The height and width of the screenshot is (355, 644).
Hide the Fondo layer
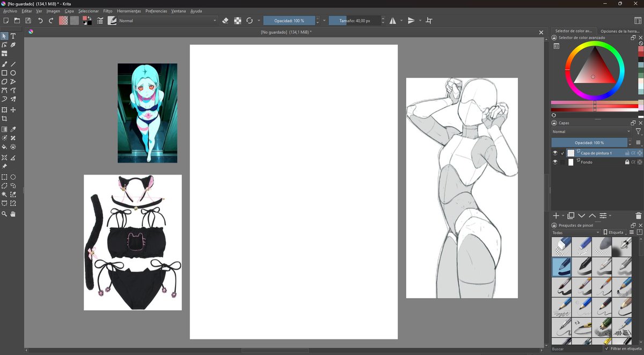tap(555, 162)
